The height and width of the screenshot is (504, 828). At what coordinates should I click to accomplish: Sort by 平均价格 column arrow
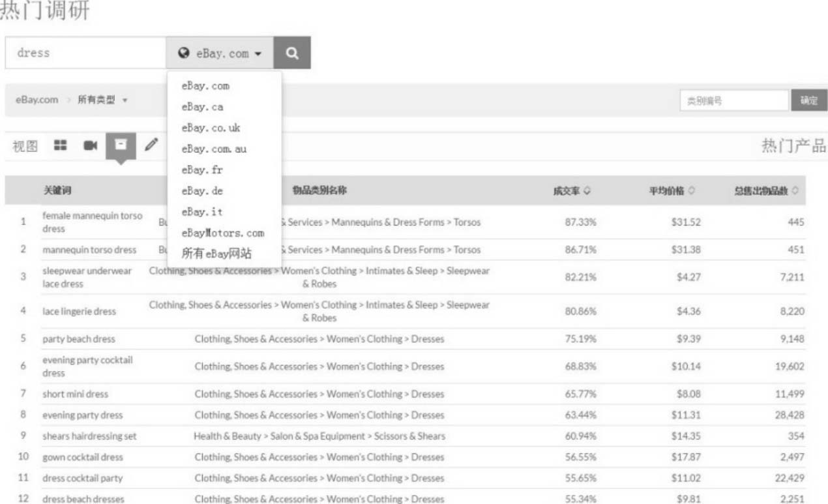[691, 191]
